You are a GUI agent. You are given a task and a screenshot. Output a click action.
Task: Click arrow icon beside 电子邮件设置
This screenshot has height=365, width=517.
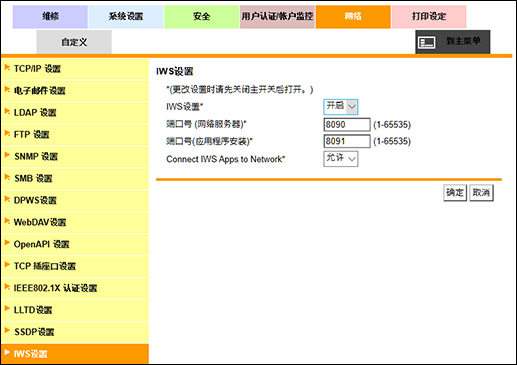7,89
